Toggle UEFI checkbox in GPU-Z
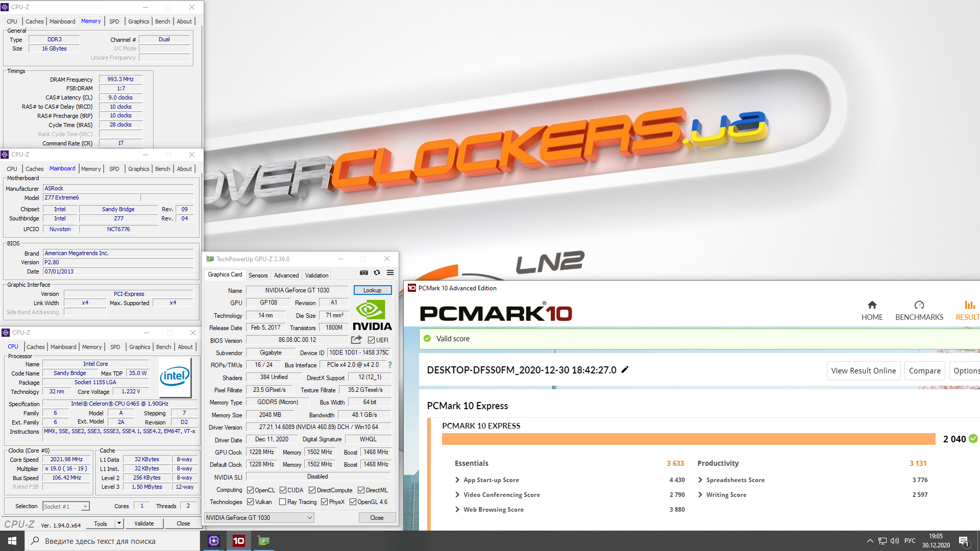 click(x=371, y=340)
